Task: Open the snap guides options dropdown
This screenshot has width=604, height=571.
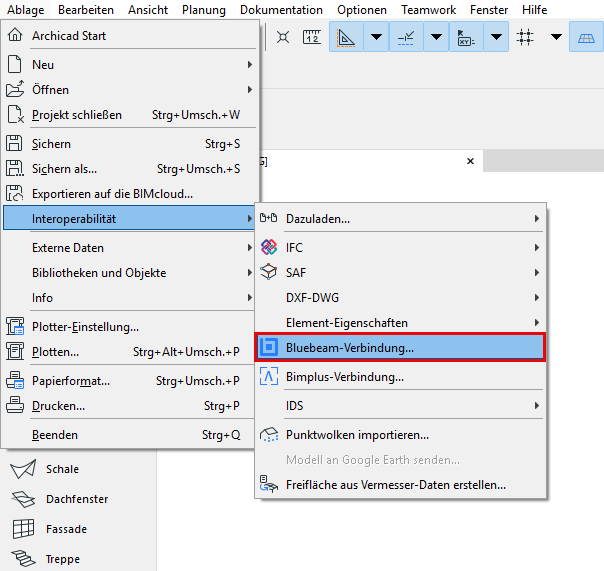Action: coord(436,37)
